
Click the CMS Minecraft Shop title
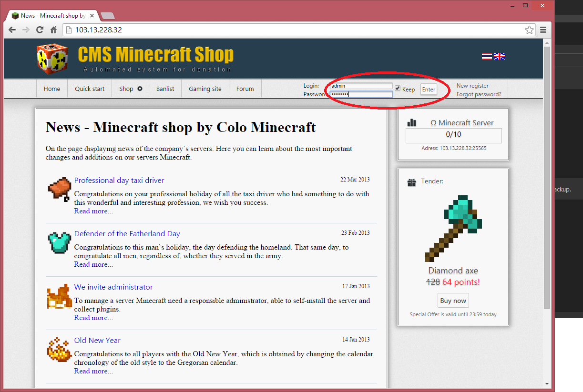coord(156,54)
